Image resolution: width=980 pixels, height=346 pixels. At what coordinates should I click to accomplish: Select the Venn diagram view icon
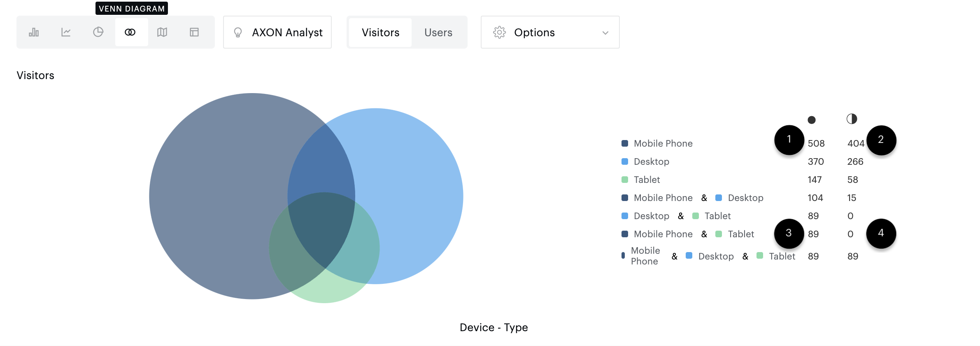click(130, 32)
